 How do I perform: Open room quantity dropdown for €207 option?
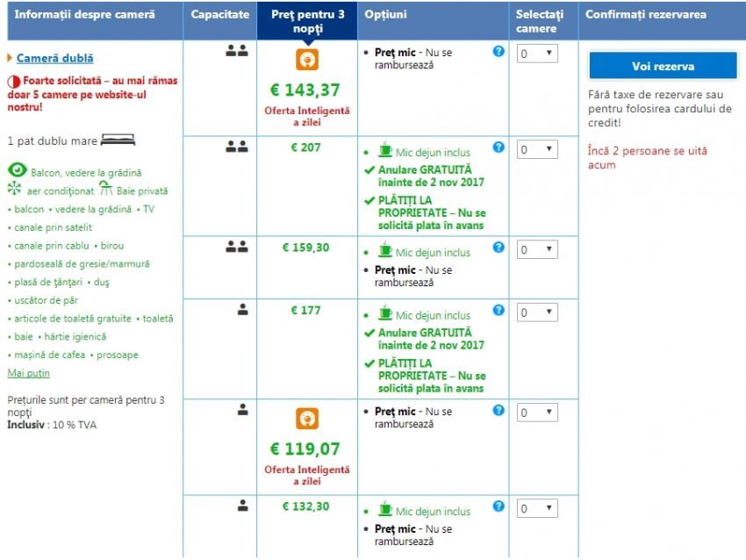(x=536, y=149)
